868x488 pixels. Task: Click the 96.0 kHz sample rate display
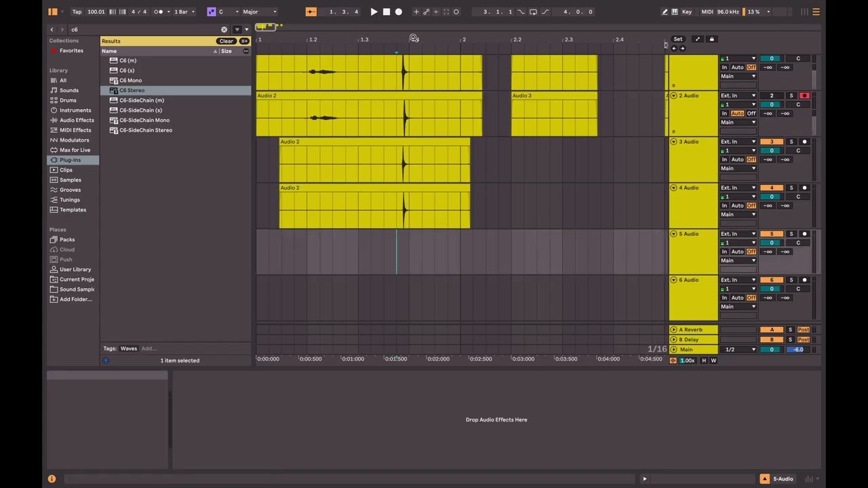[x=728, y=12]
